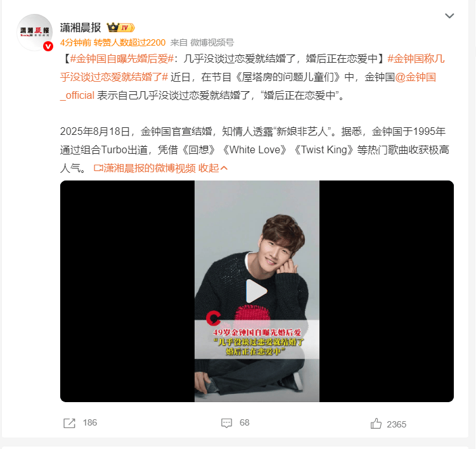Click the red verified V badge
This screenshot has height=449, width=476.
click(x=48, y=46)
